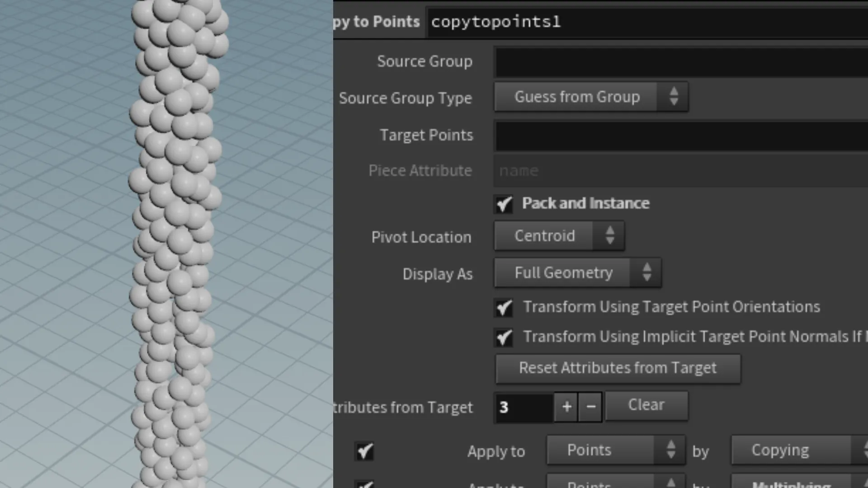Disable Transform Using Target Point Orientations
Screen dimensions: 868x488
point(503,308)
